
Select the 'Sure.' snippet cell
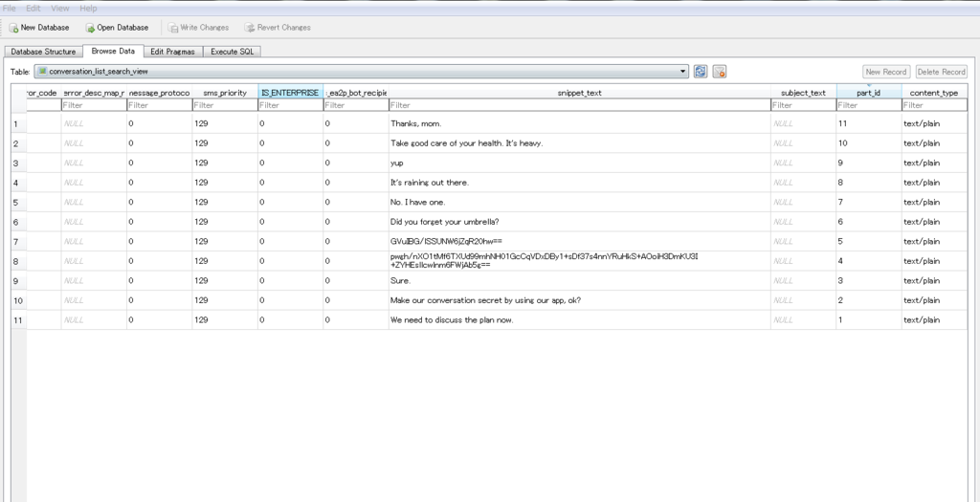[579, 280]
